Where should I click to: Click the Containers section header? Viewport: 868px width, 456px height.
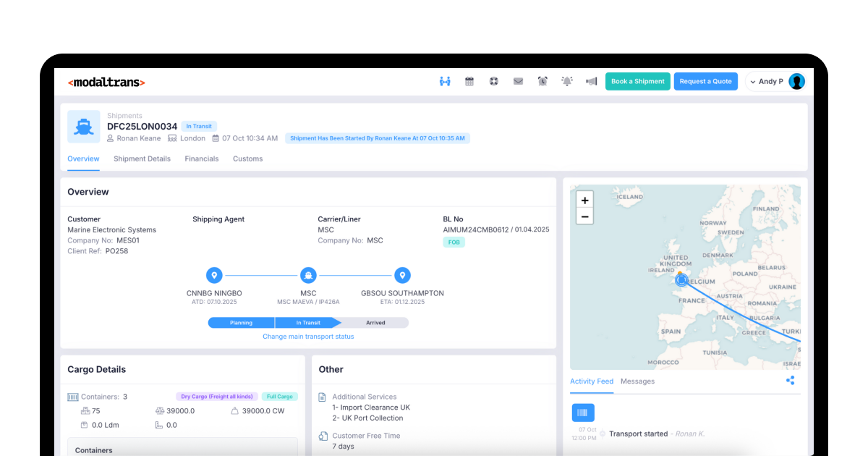94,450
